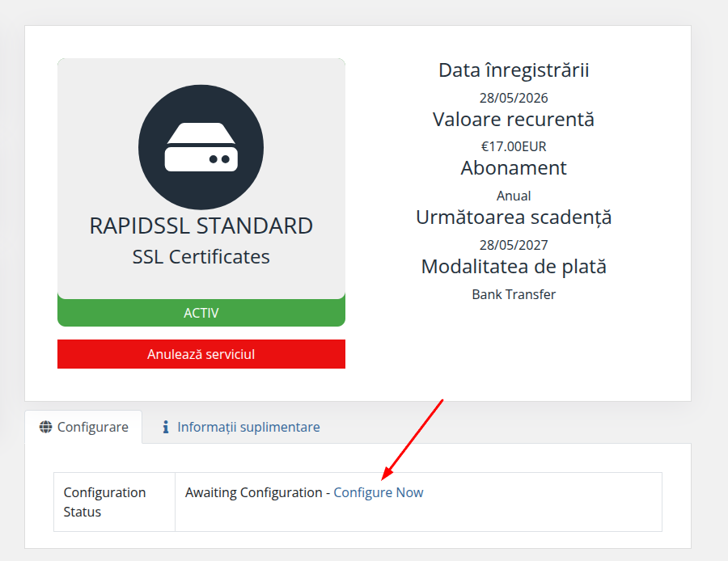This screenshot has height=561, width=728.
Task: Select due date 28/05/2027
Action: click(514, 245)
